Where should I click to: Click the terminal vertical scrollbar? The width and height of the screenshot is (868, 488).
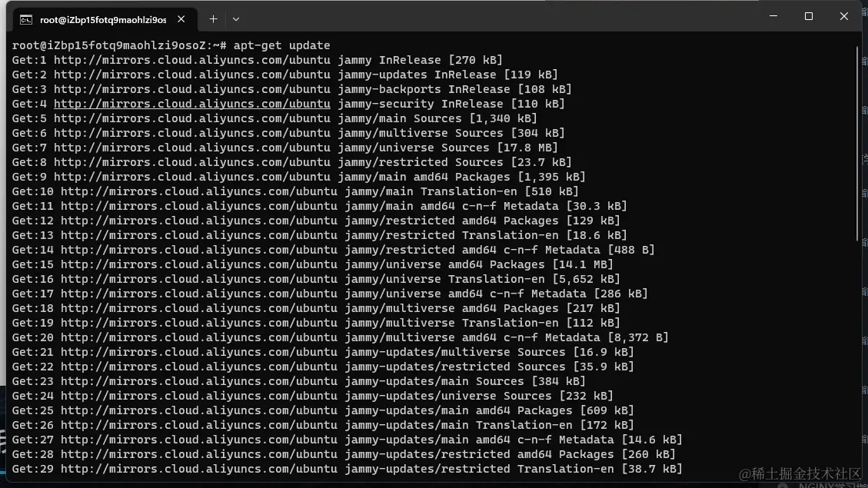coord(858,144)
